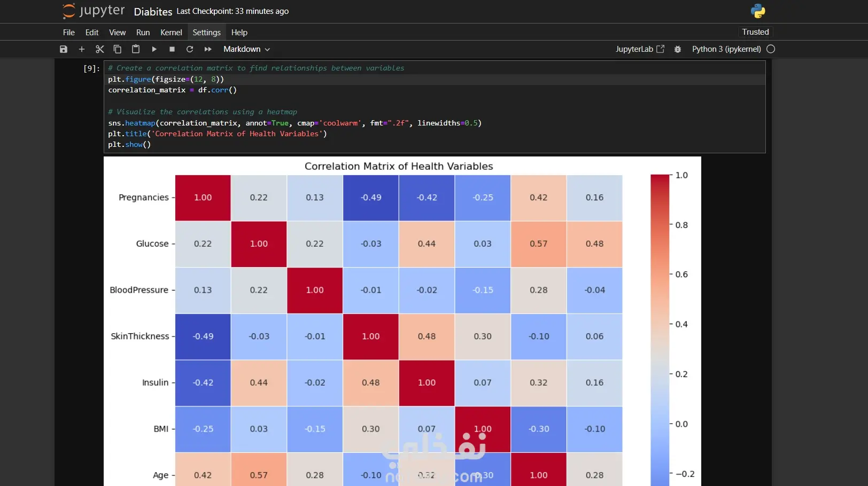Insert a new cell with the plus icon
The height and width of the screenshot is (486, 868).
82,49
